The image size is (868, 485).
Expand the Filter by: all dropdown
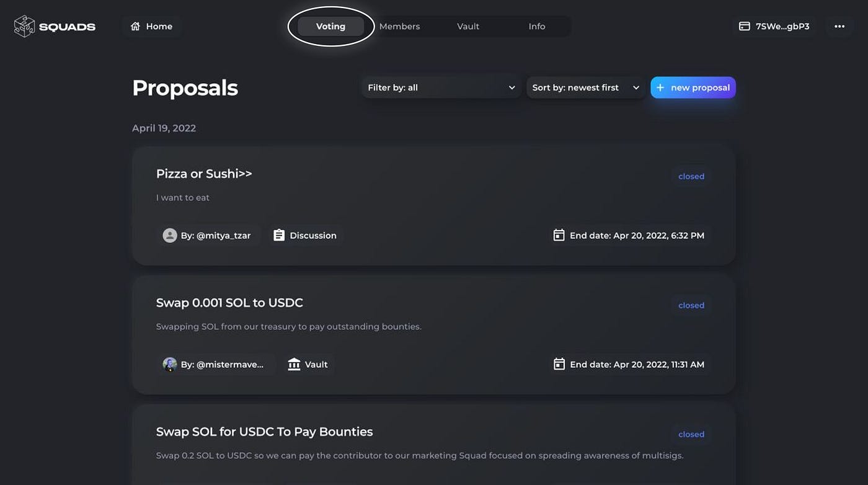(x=441, y=87)
